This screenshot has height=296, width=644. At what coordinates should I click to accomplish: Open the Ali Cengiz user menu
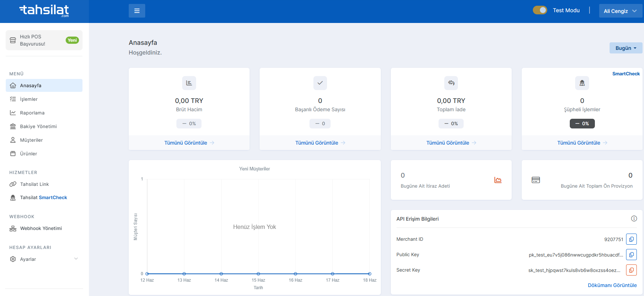(x=620, y=11)
